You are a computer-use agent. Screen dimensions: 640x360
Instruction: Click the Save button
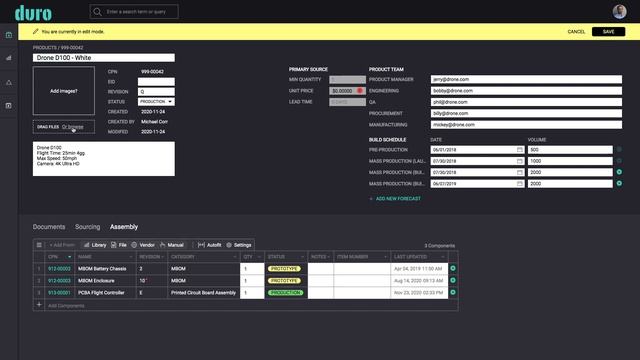click(x=608, y=32)
